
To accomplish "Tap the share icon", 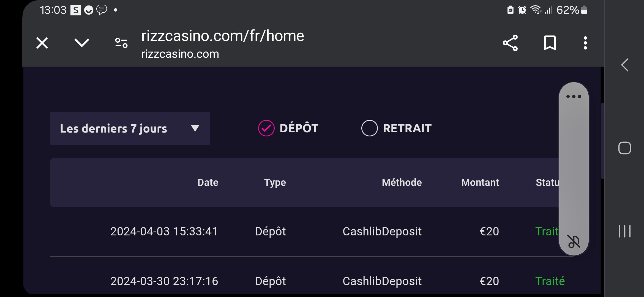I will click(x=510, y=43).
